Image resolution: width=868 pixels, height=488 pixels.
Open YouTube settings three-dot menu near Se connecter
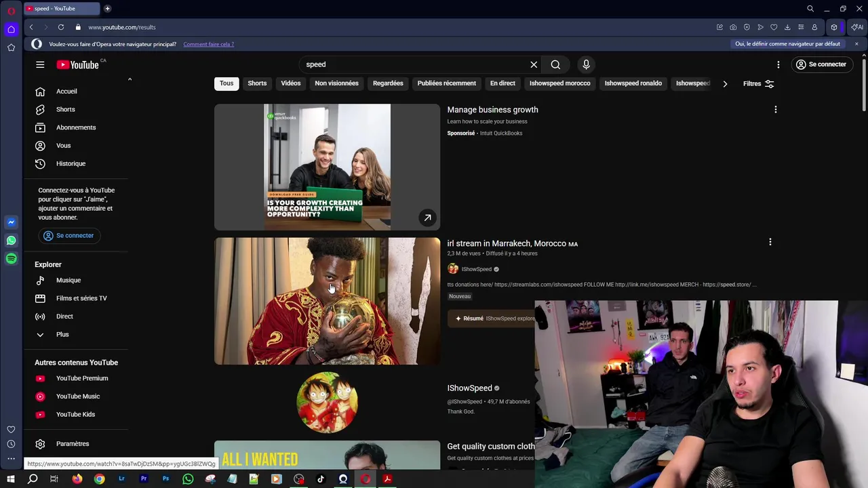(778, 64)
